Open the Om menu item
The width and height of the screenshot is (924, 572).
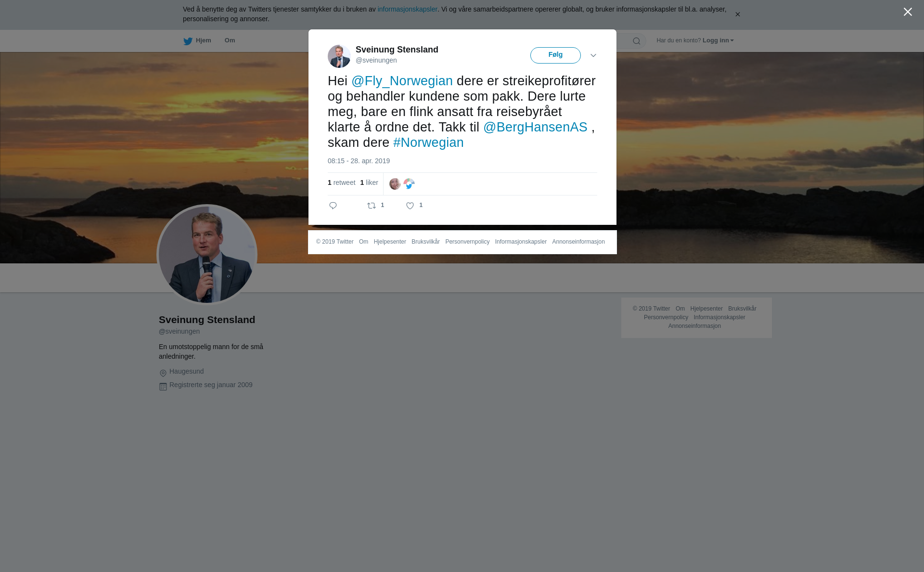(x=230, y=40)
